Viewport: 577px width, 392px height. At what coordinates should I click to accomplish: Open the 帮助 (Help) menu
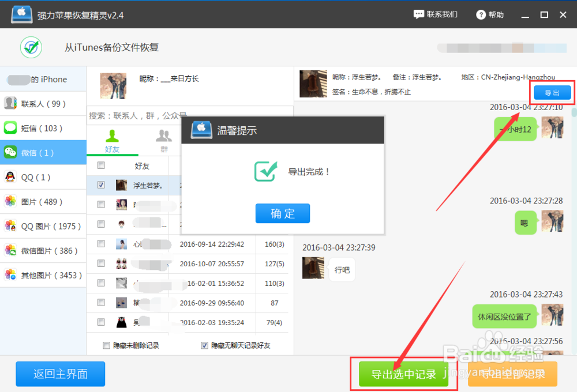(x=489, y=14)
